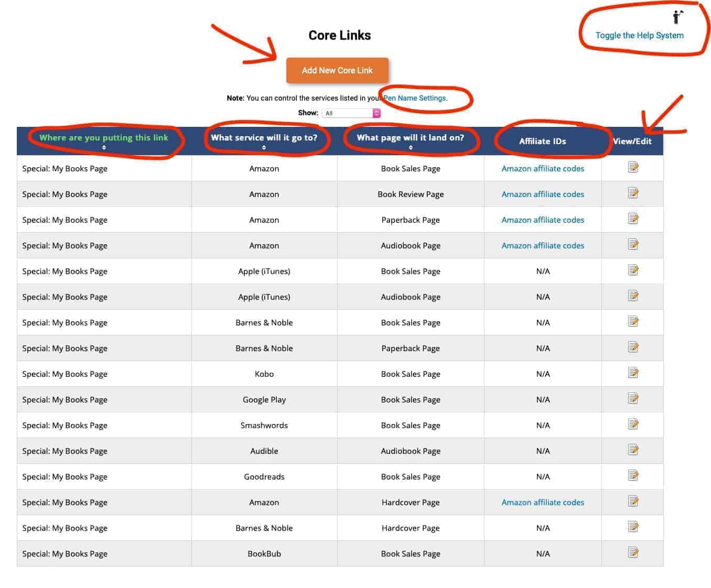
Task: Click the help system person icon
Action: click(678, 17)
